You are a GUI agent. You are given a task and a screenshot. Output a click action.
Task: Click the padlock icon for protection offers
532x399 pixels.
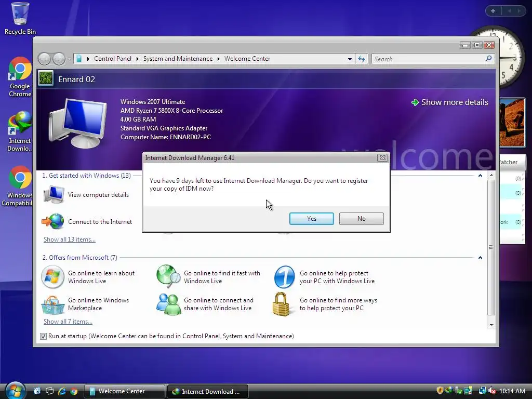(282, 304)
